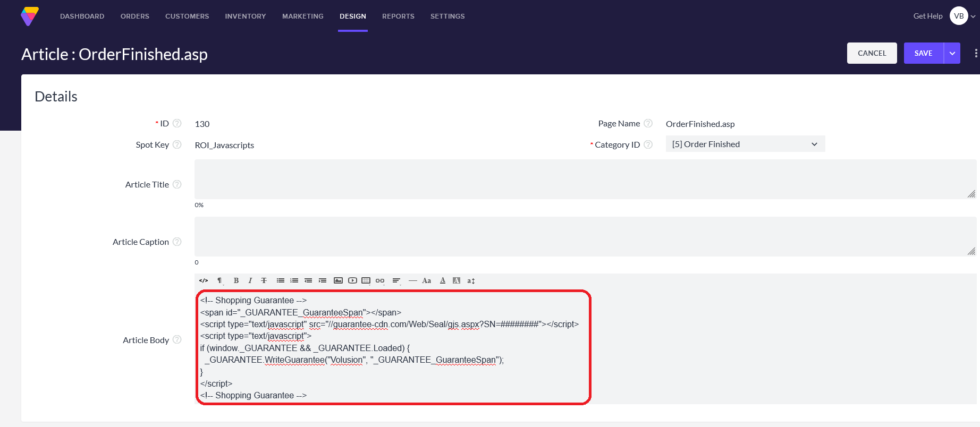
Task: Open text alignment options
Action: tap(396, 280)
